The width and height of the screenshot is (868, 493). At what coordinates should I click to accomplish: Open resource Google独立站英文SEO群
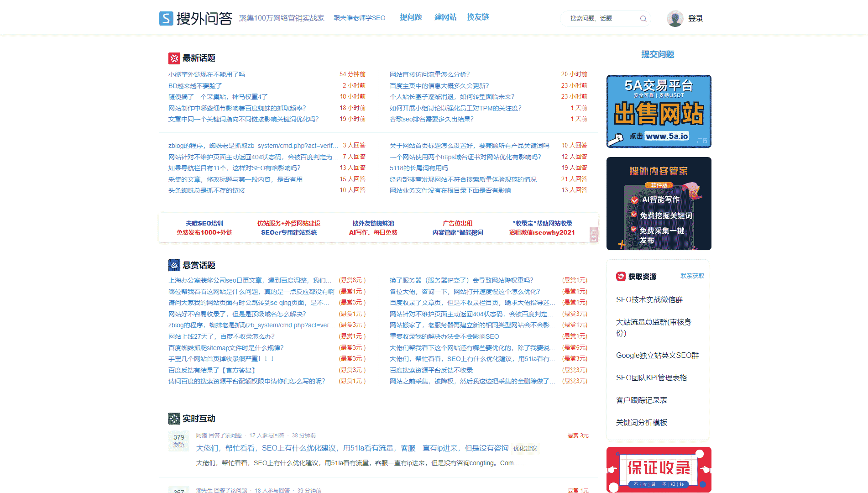[658, 355]
